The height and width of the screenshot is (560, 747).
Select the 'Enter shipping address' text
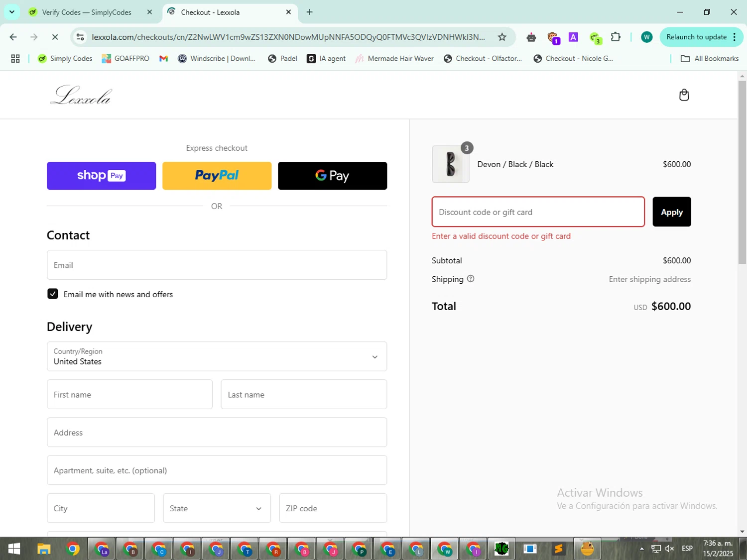(649, 279)
